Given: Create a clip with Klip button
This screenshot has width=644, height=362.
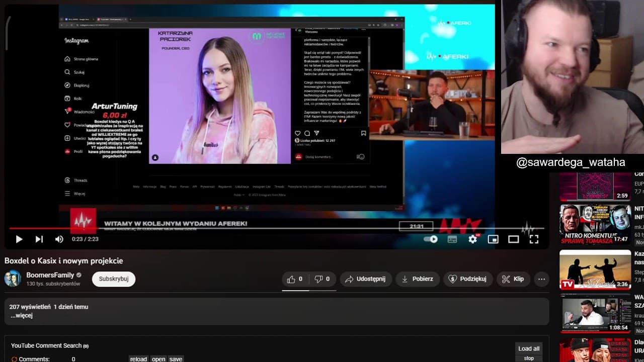Looking at the screenshot, I should (513, 279).
